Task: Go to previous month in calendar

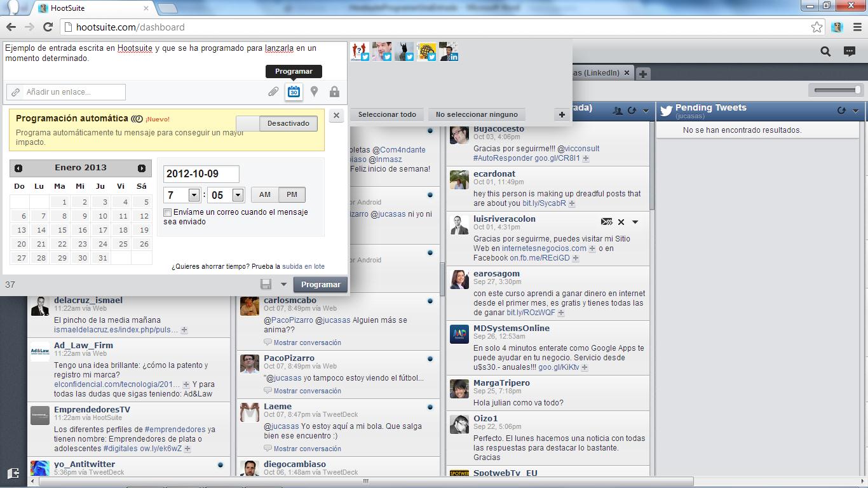Action: tap(18, 168)
